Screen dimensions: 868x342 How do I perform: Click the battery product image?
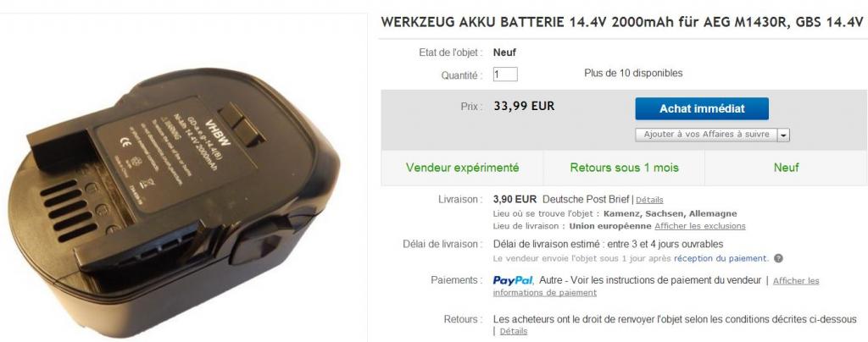point(173,201)
